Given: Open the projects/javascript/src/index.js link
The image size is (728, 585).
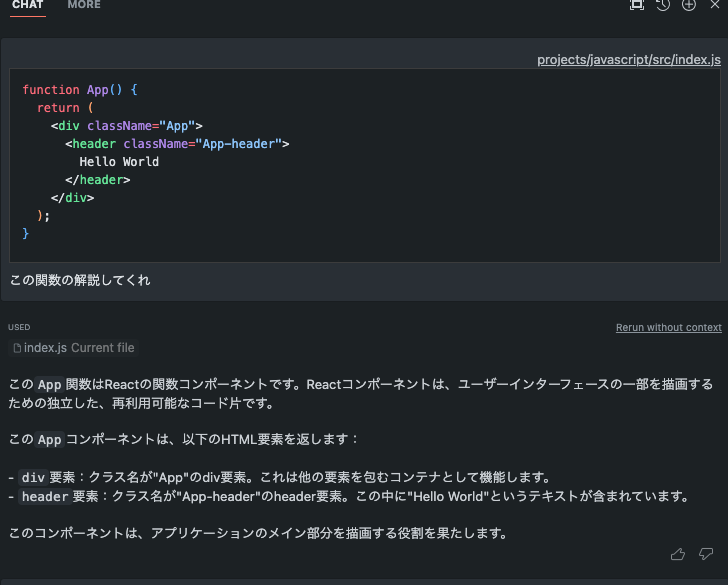Looking at the screenshot, I should (628, 59).
